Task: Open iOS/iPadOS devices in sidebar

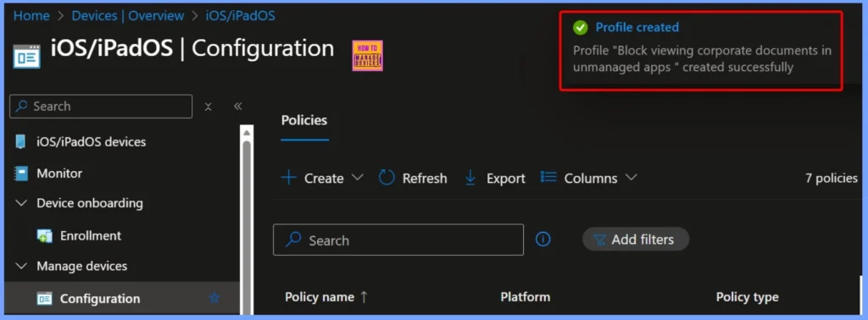Action: click(92, 142)
